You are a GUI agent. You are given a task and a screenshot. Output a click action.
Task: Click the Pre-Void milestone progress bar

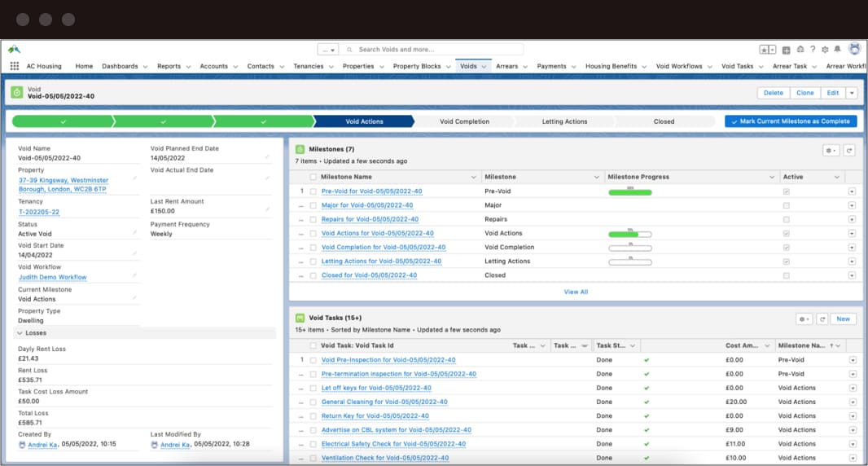click(x=630, y=192)
